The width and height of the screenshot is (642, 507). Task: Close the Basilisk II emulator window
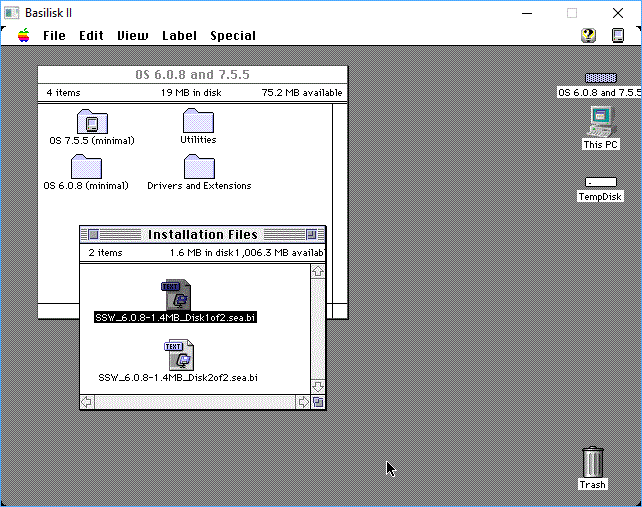[x=618, y=13]
